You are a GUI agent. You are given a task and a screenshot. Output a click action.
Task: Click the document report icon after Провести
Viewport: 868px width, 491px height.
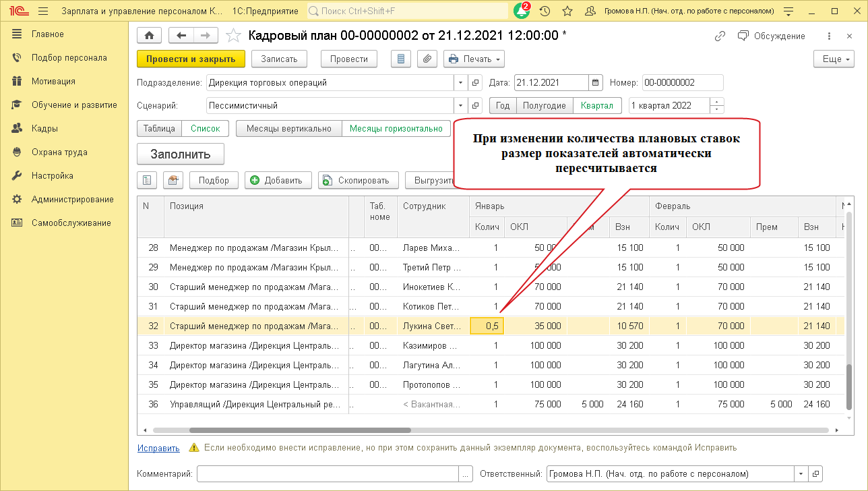[401, 59]
